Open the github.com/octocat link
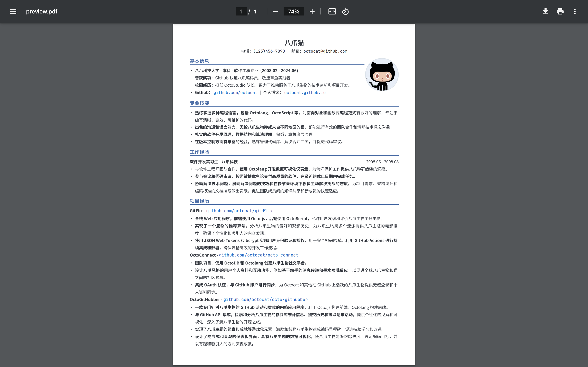The height and width of the screenshot is (367, 588). point(235,93)
